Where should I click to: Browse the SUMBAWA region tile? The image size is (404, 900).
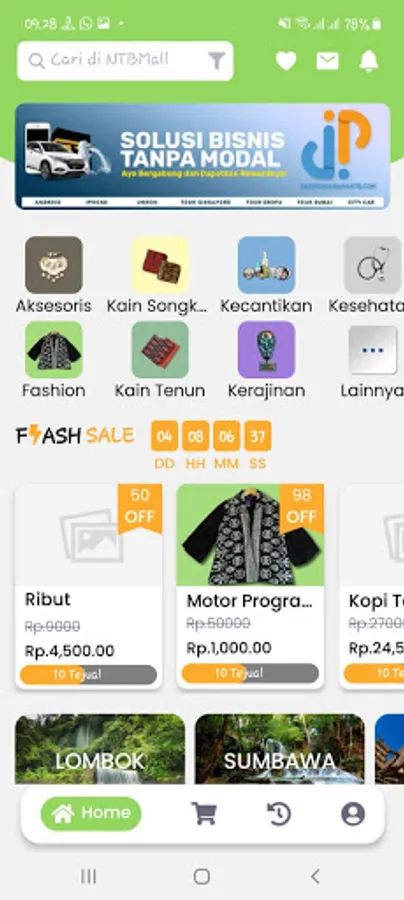pos(279,749)
